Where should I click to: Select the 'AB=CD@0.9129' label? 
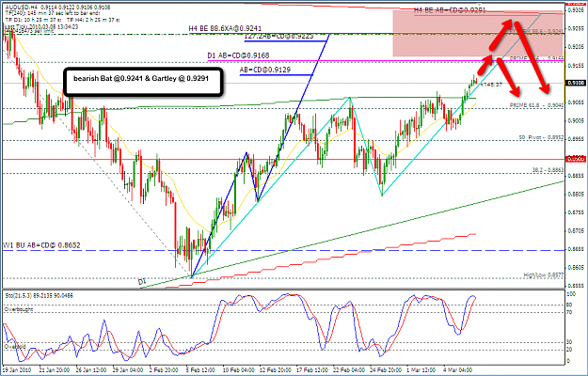pyautogui.click(x=264, y=70)
